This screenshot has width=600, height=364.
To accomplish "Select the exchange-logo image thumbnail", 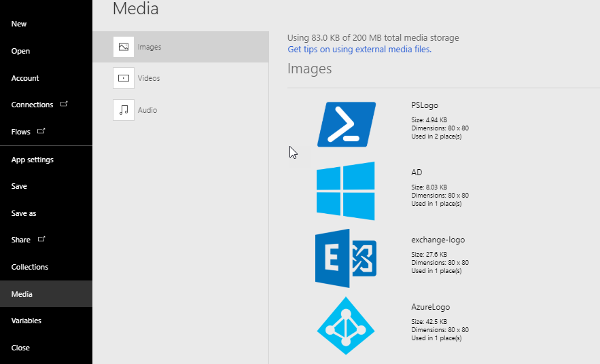I will (346, 258).
